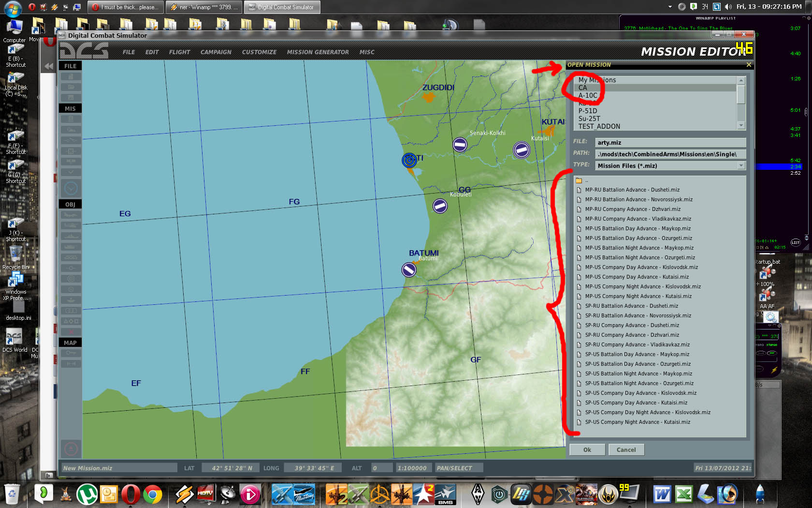Select the Batumi airfield marker
Image resolution: width=812 pixels, height=508 pixels.
(x=409, y=270)
